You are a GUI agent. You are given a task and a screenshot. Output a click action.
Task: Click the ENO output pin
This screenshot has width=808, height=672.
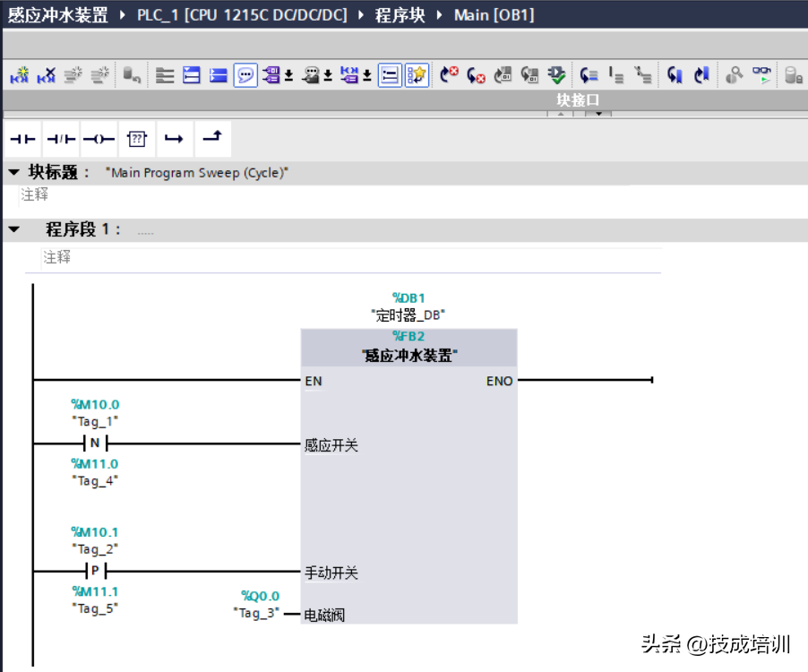pos(499,382)
